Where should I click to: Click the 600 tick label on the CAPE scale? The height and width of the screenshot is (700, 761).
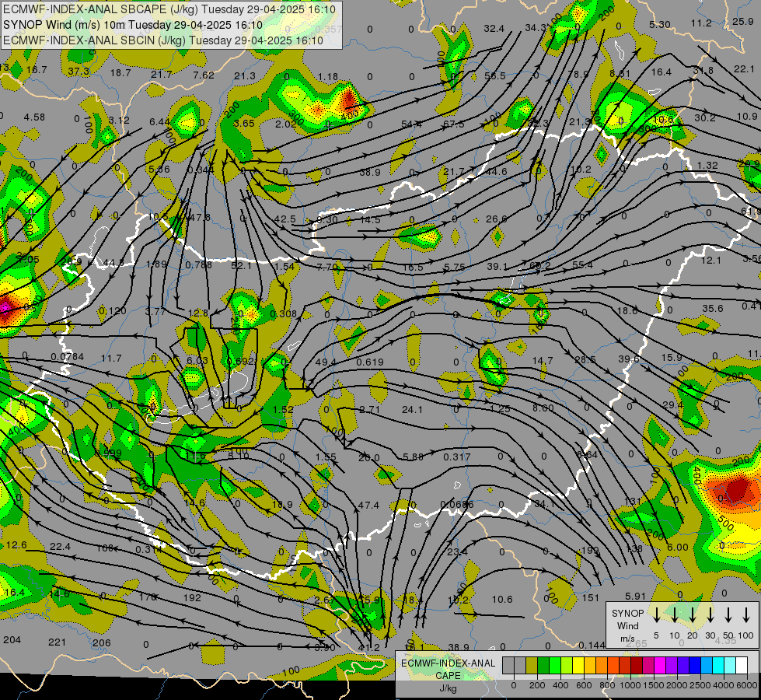(584, 685)
